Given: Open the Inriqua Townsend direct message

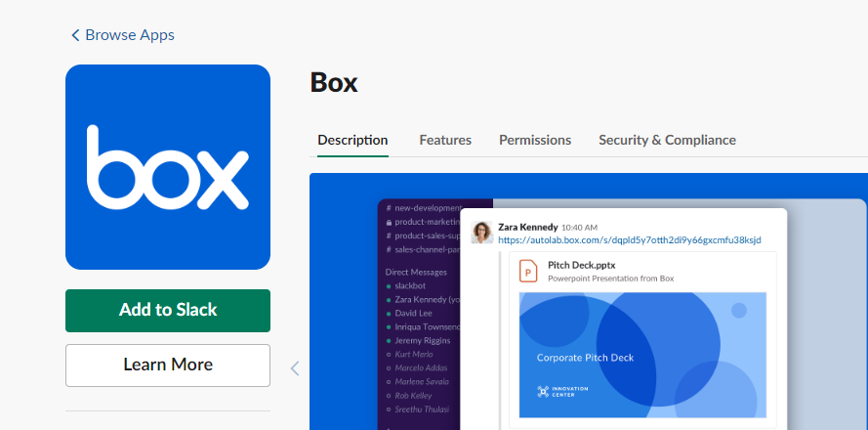Looking at the screenshot, I should click(x=424, y=327).
